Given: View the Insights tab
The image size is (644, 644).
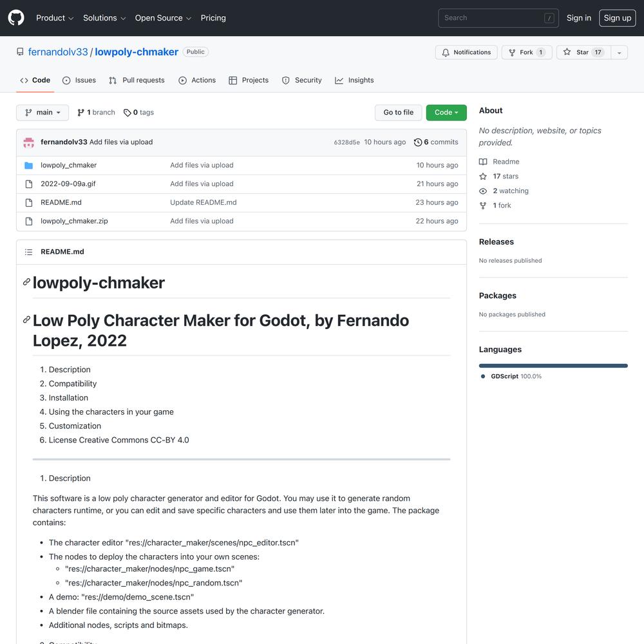Looking at the screenshot, I should click(x=354, y=80).
